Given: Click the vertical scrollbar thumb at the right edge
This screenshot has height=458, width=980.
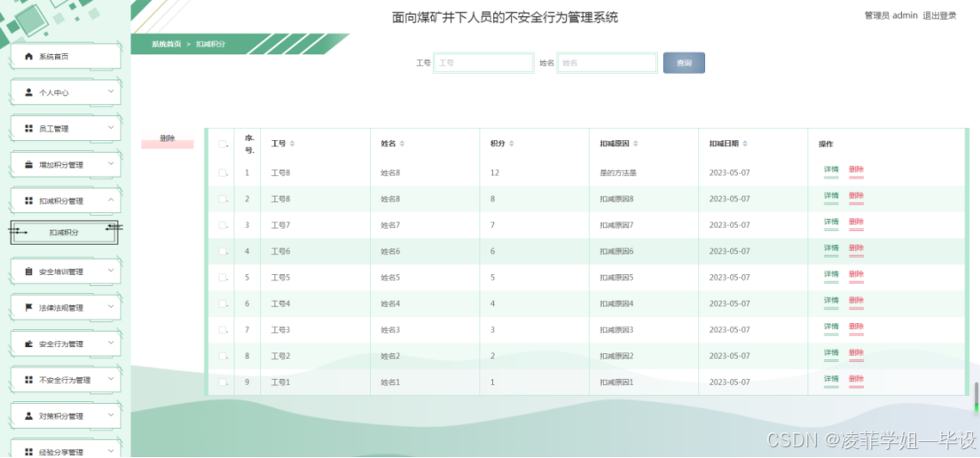Looking at the screenshot, I should [x=975, y=398].
